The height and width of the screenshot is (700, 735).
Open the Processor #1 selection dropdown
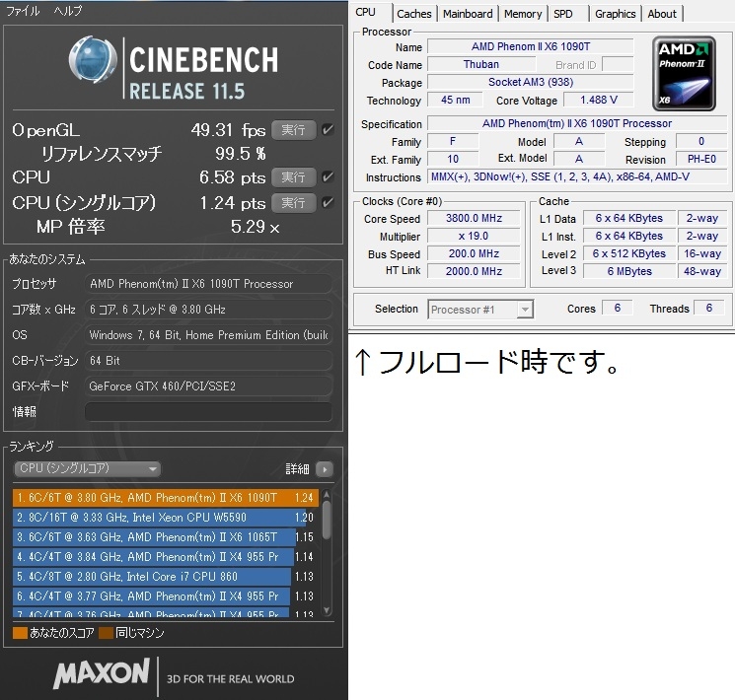click(x=480, y=310)
